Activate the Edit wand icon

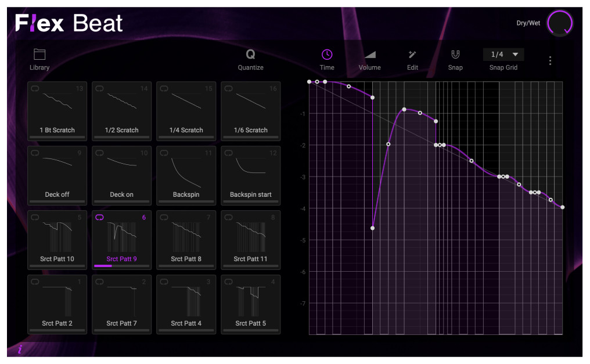(412, 55)
